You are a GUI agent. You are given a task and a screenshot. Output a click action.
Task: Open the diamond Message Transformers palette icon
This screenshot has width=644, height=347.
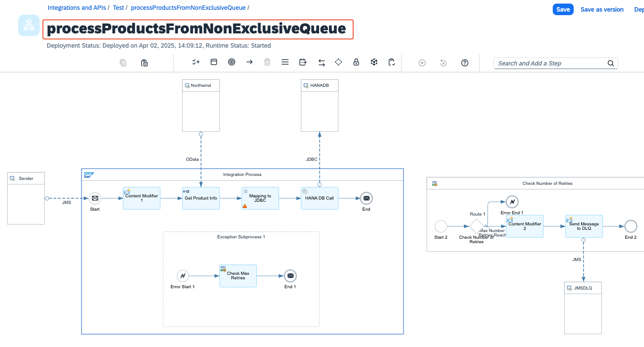tap(338, 62)
